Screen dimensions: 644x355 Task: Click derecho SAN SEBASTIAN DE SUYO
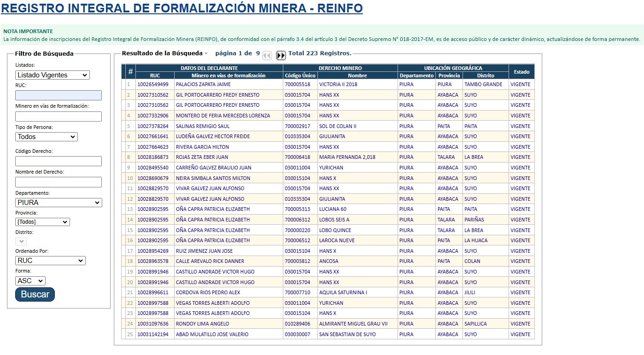[x=347, y=334]
